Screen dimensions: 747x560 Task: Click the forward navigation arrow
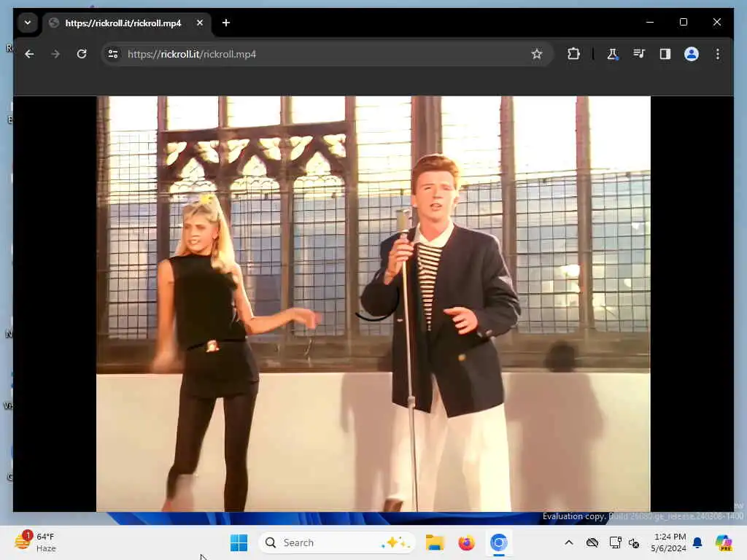(x=55, y=54)
